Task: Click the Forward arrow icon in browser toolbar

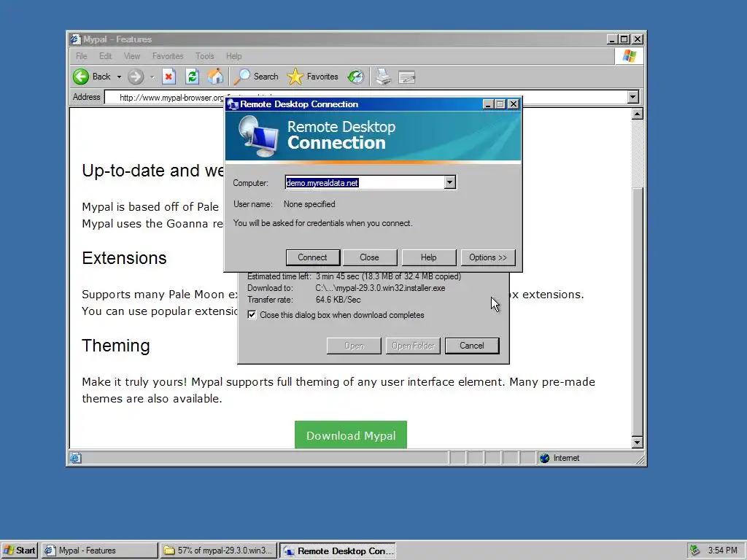Action: pos(136,77)
